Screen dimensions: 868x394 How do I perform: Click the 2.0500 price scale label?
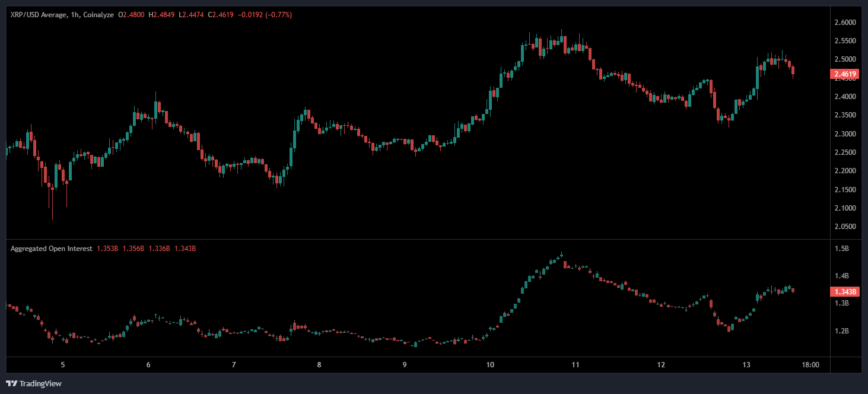845,227
